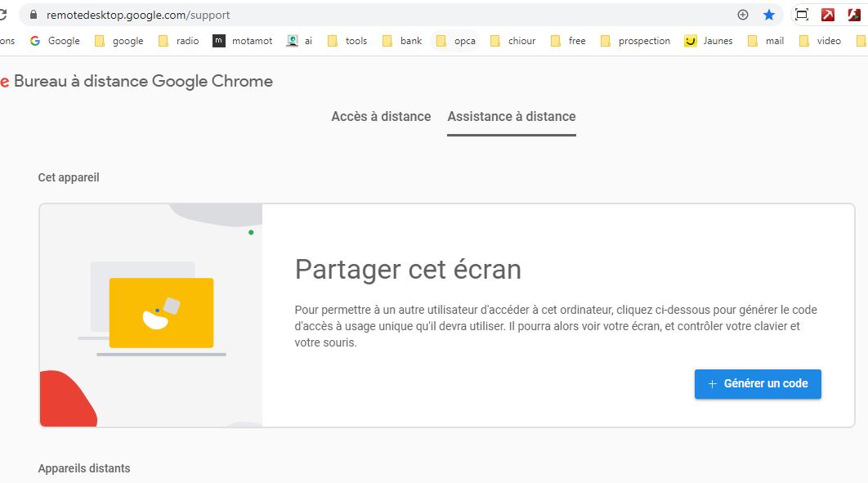The height and width of the screenshot is (483, 868).
Task: Click Bureau à distance Google Chrome title
Action: tap(143, 82)
